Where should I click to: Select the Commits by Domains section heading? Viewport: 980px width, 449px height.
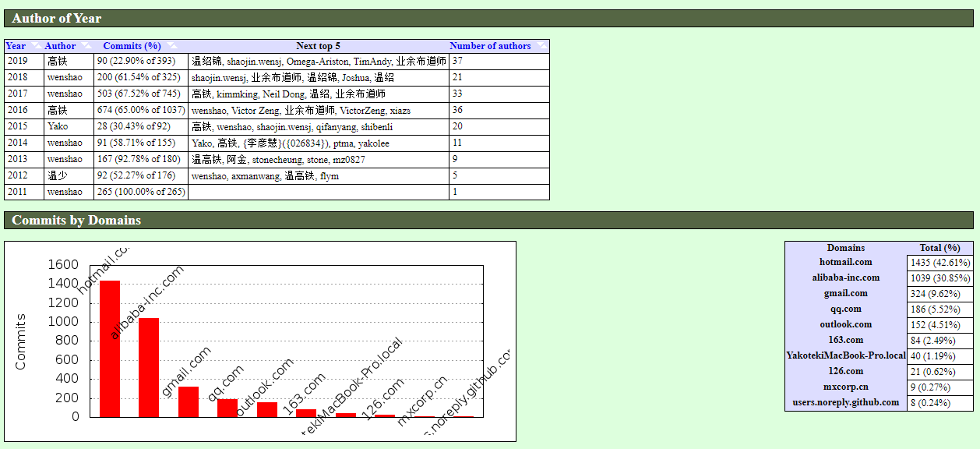[x=76, y=220]
